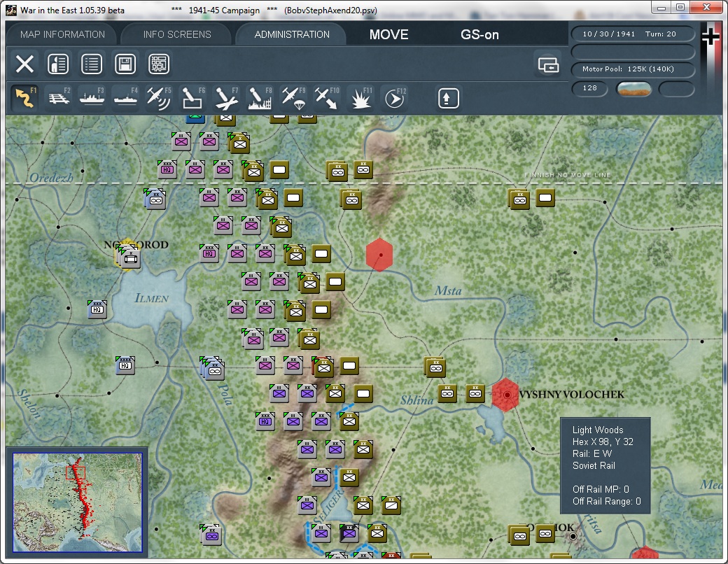
Task: Click the Msta river label
Action: click(448, 291)
